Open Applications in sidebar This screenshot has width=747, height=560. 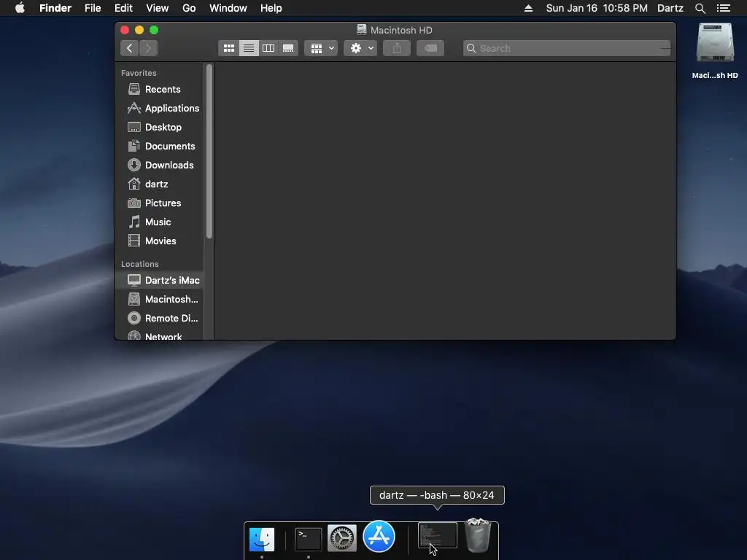[x=159, y=108]
